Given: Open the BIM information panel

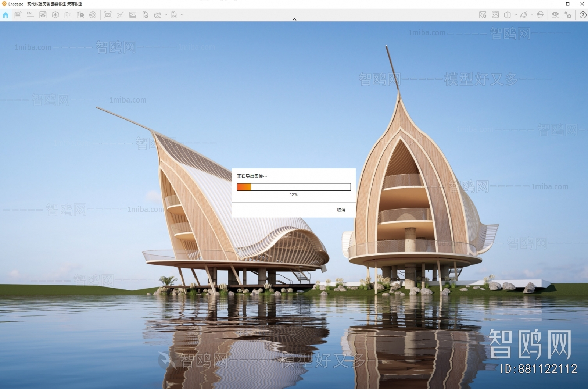Looking at the screenshot, I should coord(30,15).
